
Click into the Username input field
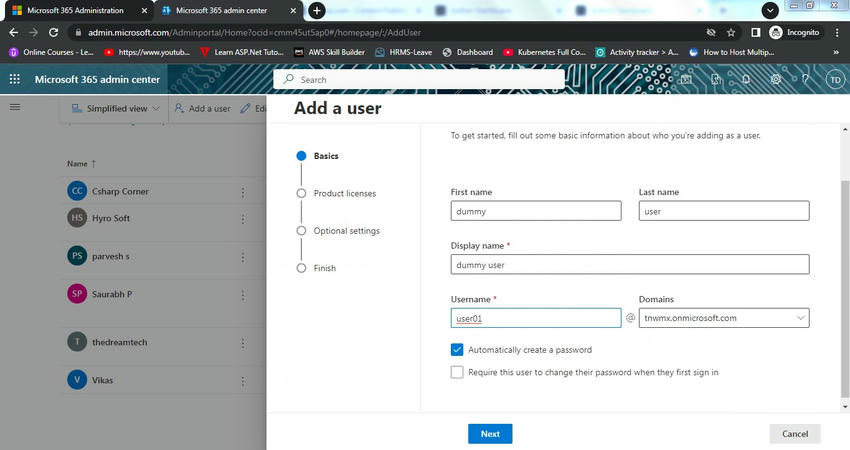[x=535, y=318]
